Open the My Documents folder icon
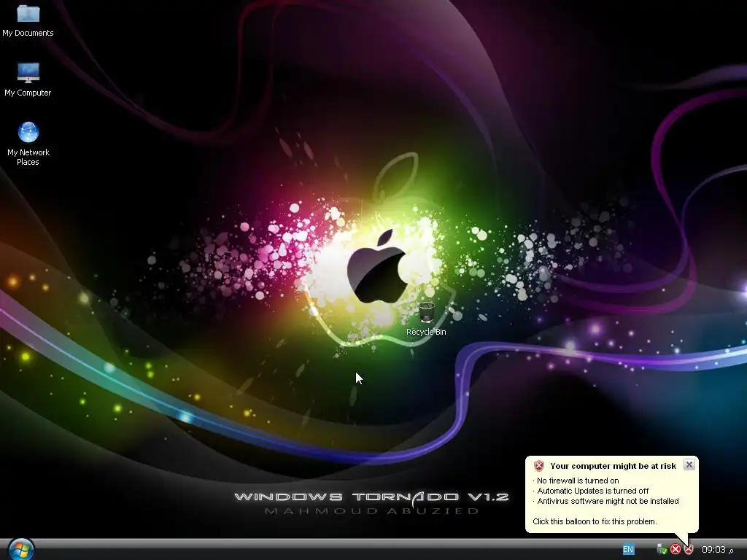 point(28,13)
